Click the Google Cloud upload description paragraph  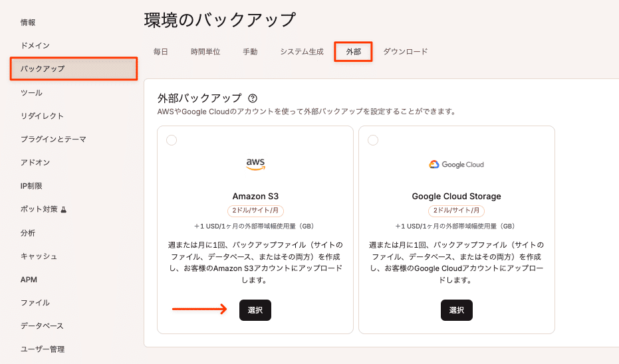click(x=456, y=262)
